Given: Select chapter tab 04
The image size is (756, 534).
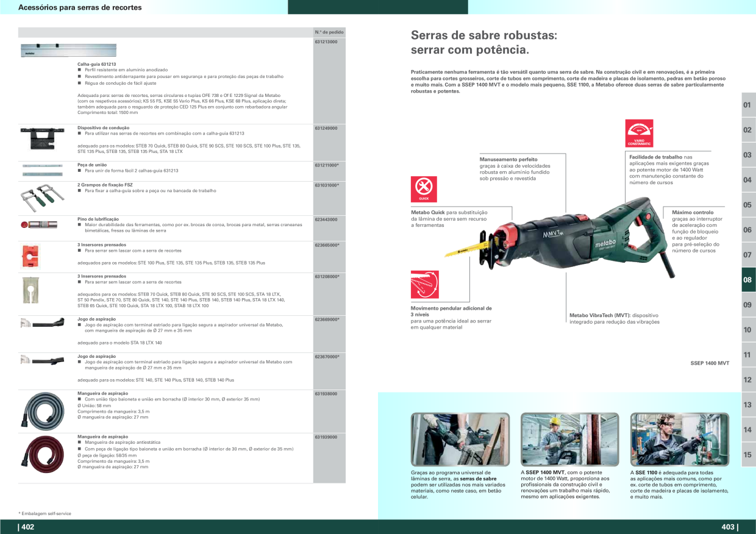Looking at the screenshot, I should [748, 180].
